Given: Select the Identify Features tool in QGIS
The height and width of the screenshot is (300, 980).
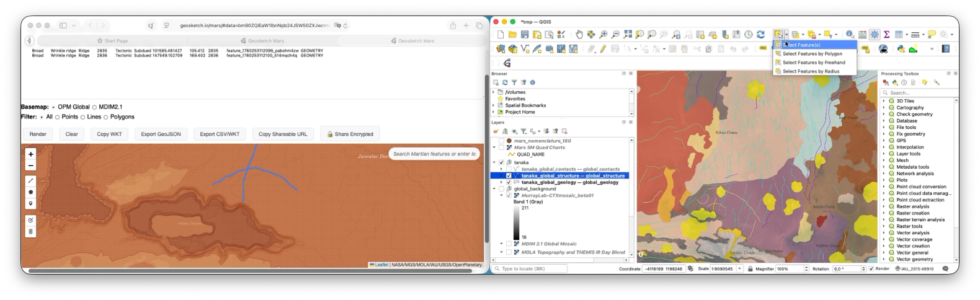Looking at the screenshot, I should click(x=850, y=35).
